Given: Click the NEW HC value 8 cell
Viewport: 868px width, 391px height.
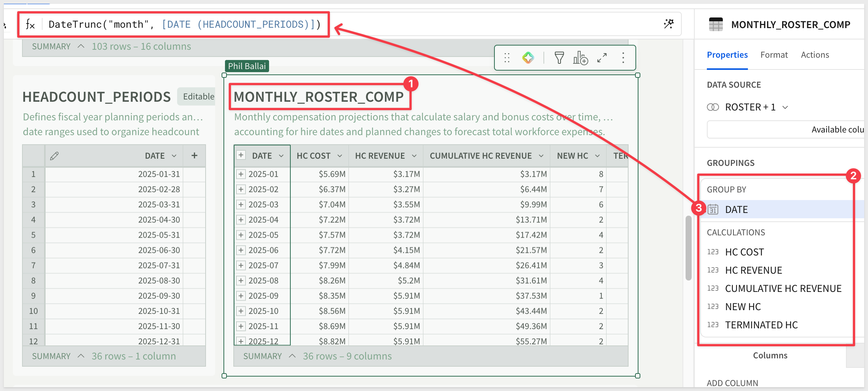Looking at the screenshot, I should [x=578, y=174].
